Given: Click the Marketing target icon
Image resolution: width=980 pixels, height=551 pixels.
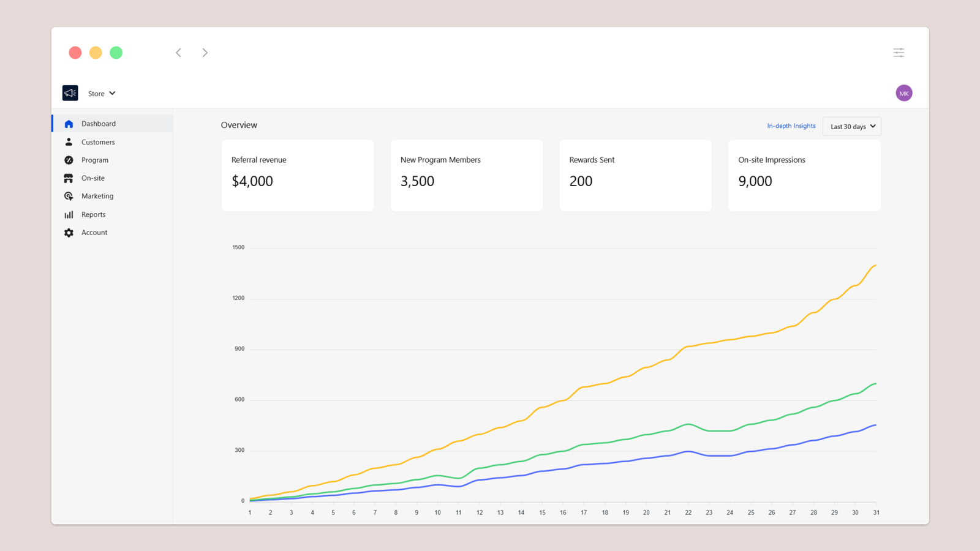Looking at the screenshot, I should (69, 197).
